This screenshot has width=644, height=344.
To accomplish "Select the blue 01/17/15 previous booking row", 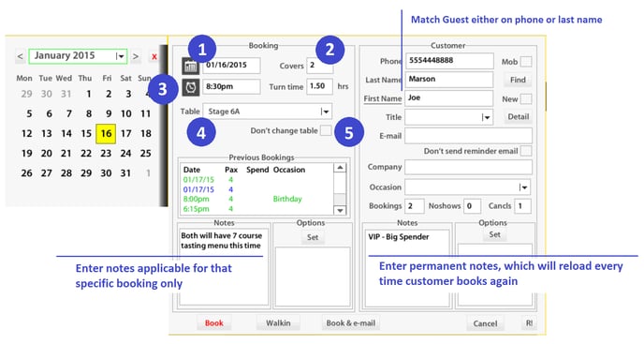I will pos(257,189).
